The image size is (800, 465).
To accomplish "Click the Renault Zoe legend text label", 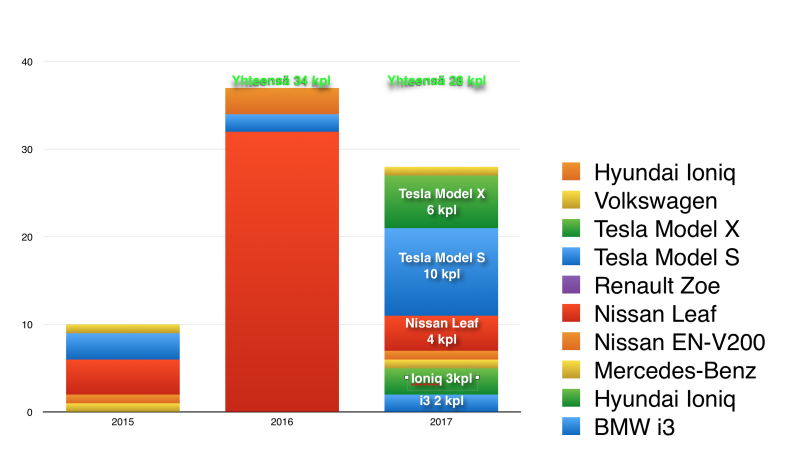I will (657, 286).
